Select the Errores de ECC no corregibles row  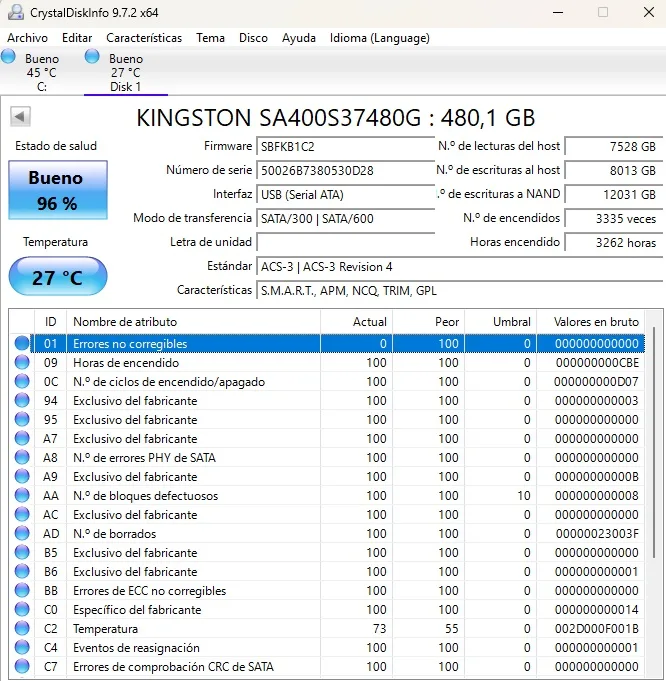pos(327,591)
